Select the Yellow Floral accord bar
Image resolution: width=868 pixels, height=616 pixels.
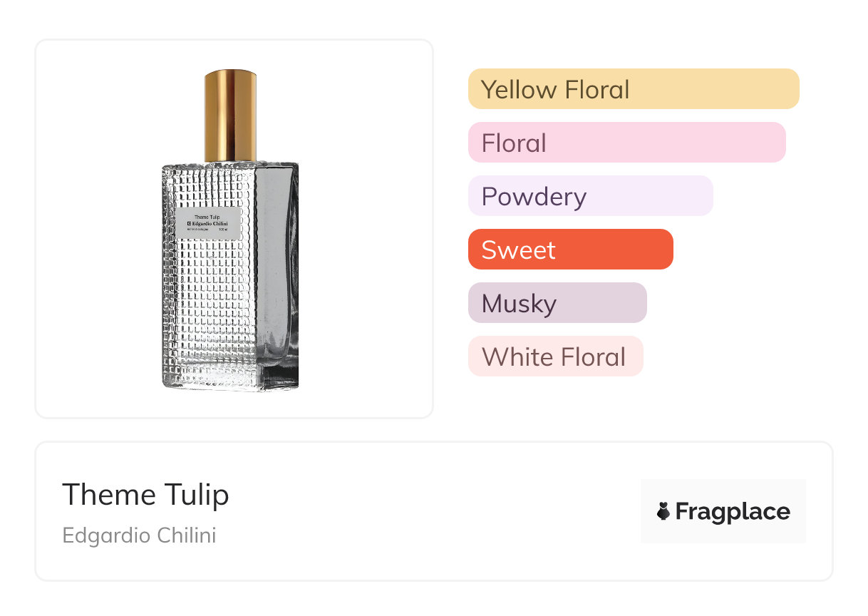click(x=633, y=89)
